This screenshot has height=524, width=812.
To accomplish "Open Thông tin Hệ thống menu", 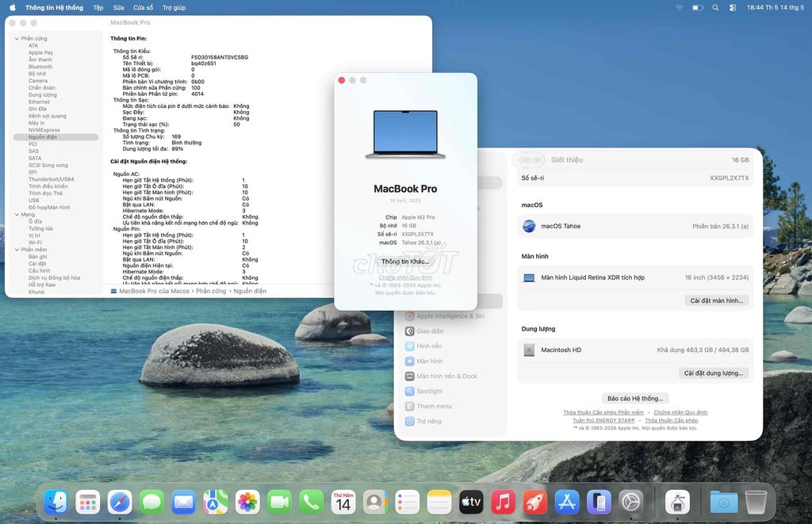I will [55, 8].
